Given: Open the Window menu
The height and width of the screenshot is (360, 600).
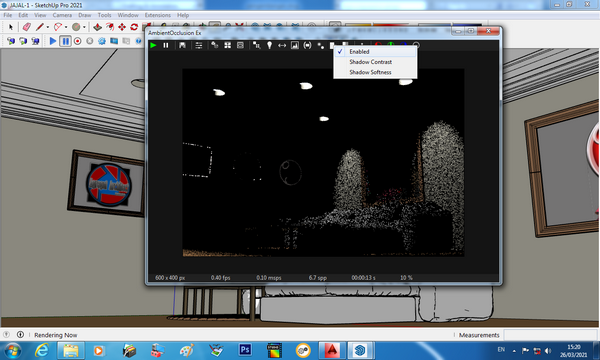Looking at the screenshot, I should [x=128, y=15].
